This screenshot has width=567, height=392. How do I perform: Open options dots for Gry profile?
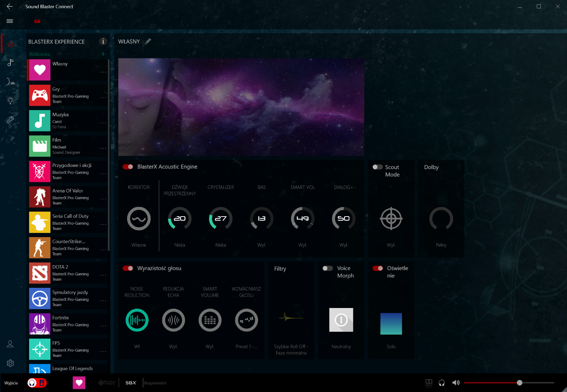pyautogui.click(x=103, y=97)
